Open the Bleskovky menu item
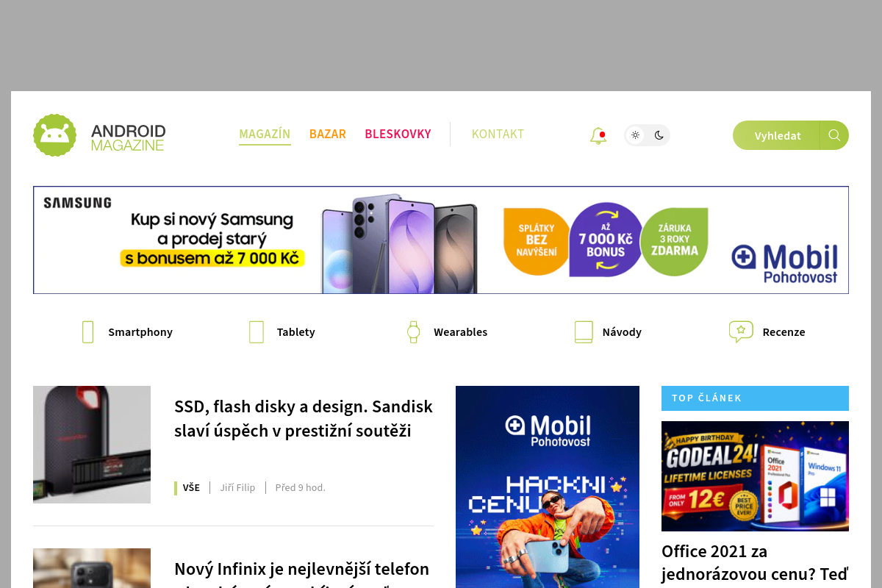The height and width of the screenshot is (588, 882). click(x=398, y=134)
